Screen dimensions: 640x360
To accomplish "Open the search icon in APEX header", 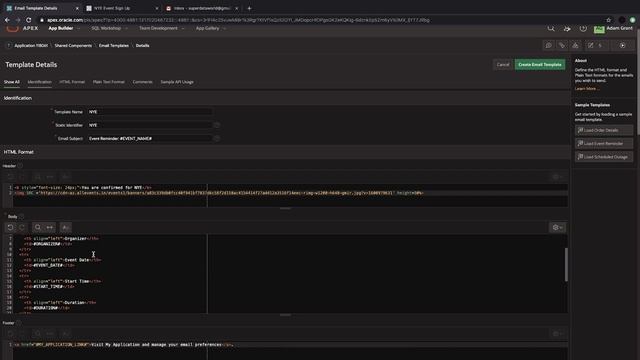I will (551, 28).
